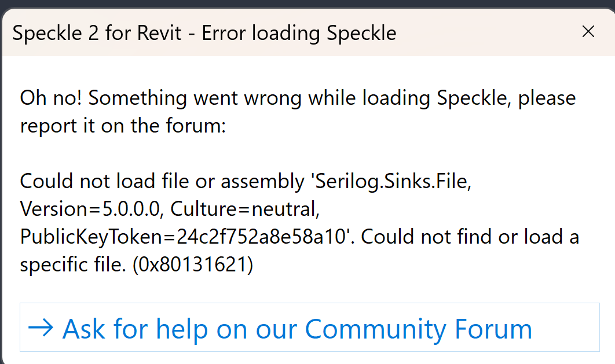Click the Serilog.Sinks.File assembly name
Image resolution: width=615 pixels, height=364 pixels.
click(389, 181)
